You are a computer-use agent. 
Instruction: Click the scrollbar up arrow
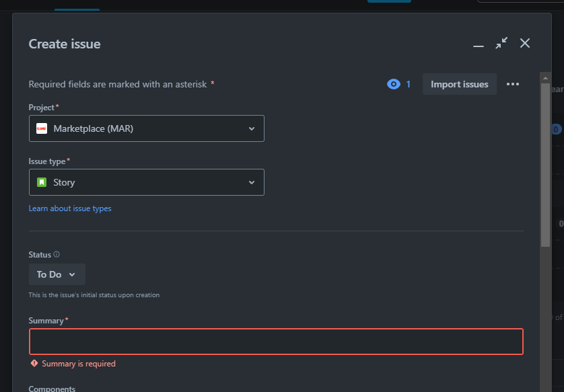(545, 77)
